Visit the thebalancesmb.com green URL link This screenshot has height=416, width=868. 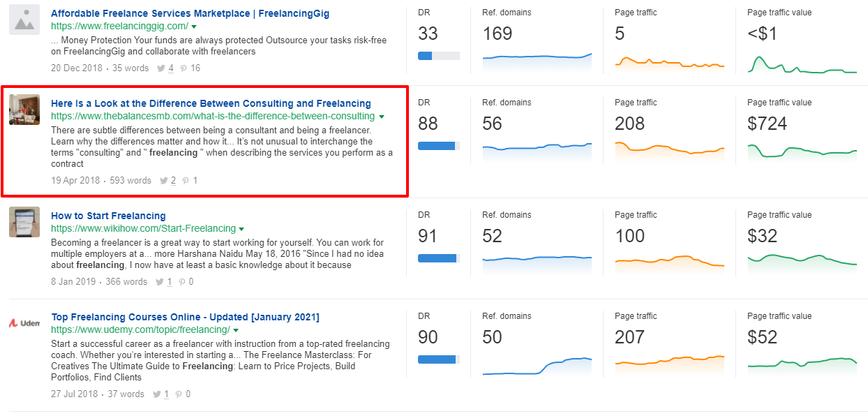click(212, 117)
